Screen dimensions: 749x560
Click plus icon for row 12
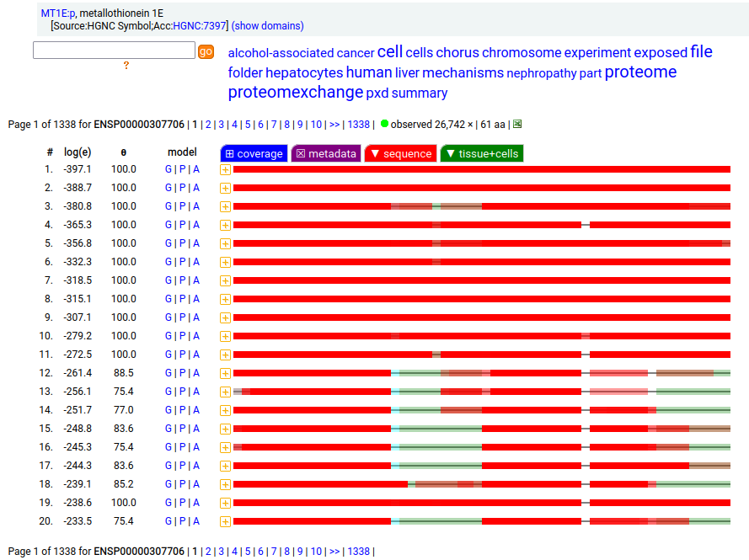pos(226,373)
